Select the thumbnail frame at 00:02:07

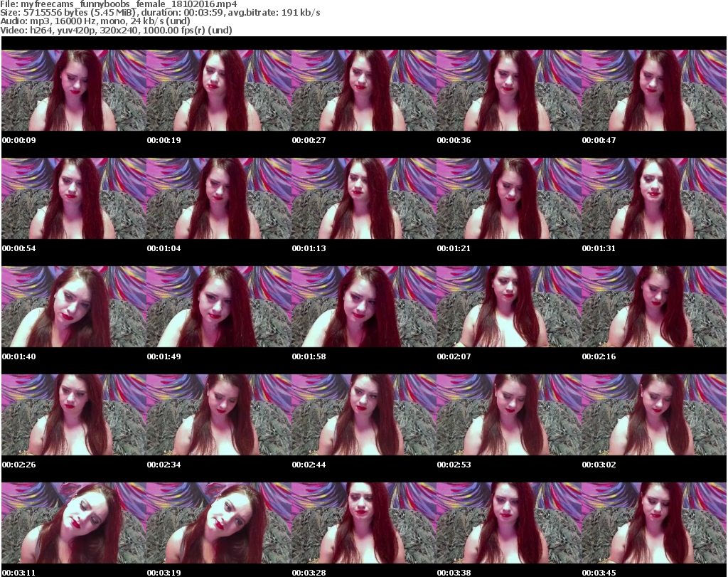[509, 307]
